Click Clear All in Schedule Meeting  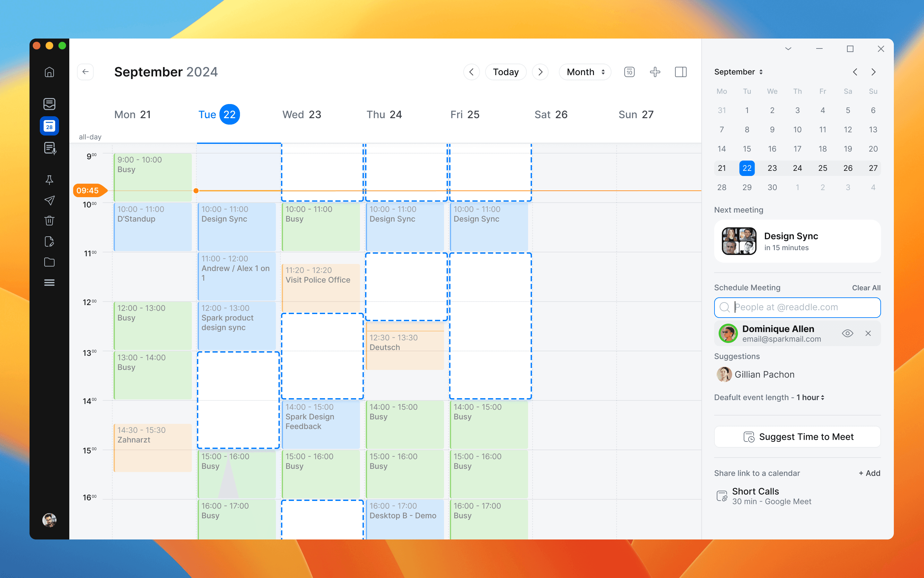click(866, 288)
